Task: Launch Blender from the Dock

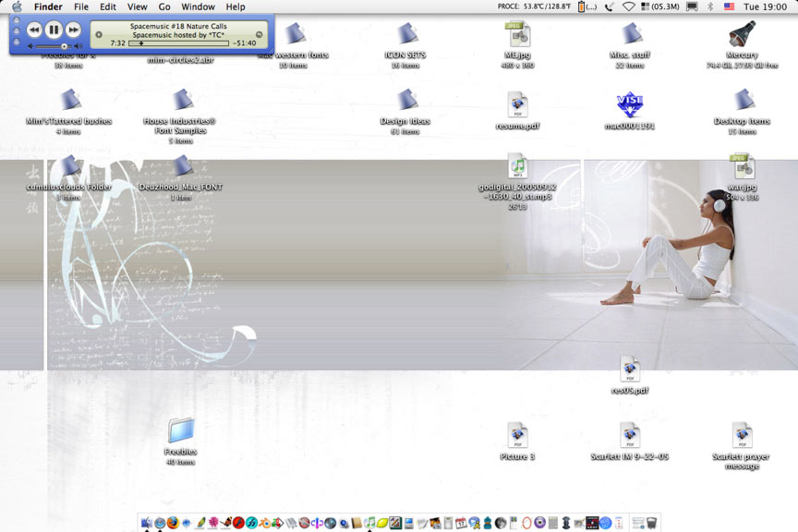Action: point(265,523)
